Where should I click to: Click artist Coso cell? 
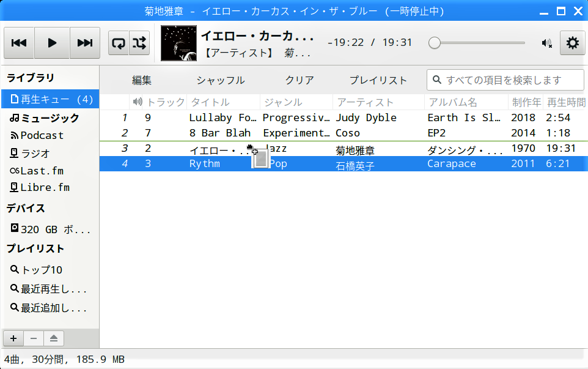click(348, 133)
